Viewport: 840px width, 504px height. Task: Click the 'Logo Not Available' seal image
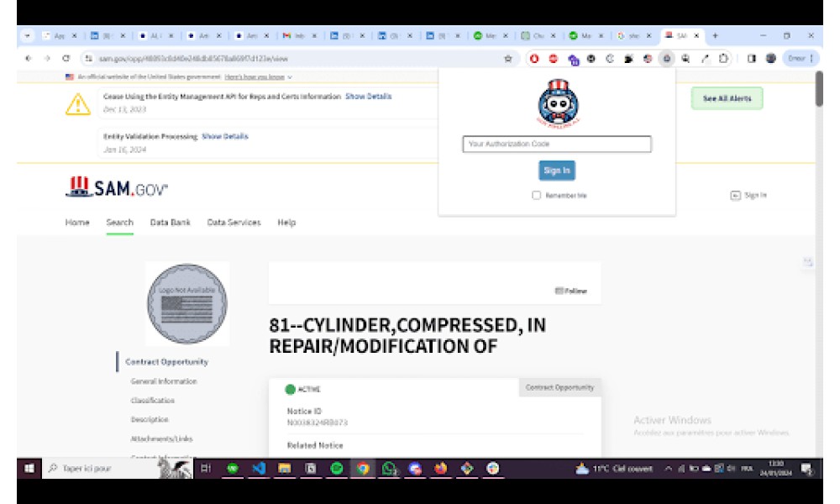(x=187, y=304)
